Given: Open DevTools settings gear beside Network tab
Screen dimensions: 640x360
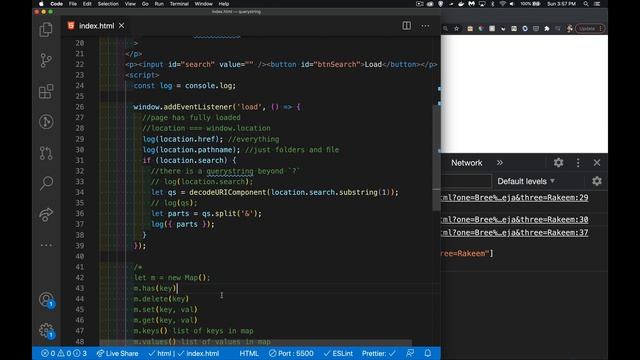Looking at the screenshot, I should coord(558,163).
